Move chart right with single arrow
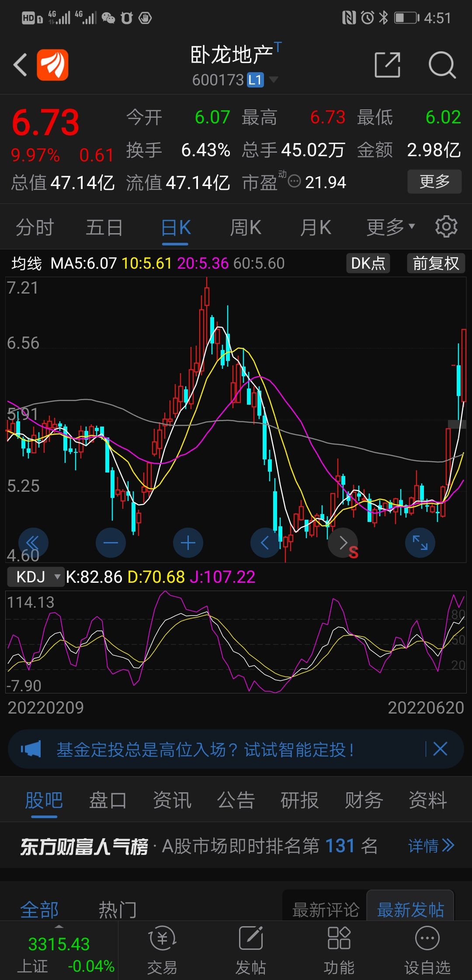The width and height of the screenshot is (472, 980). [343, 543]
